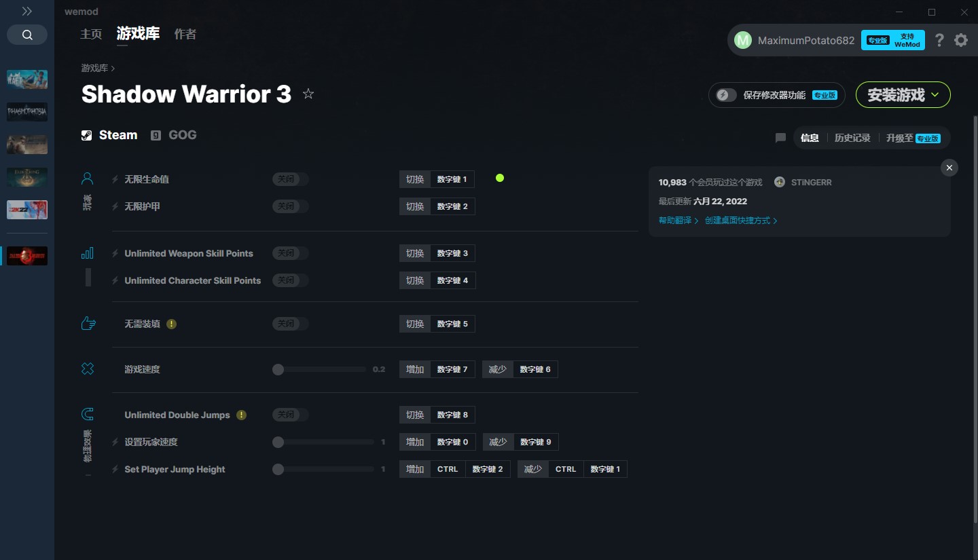Click the 减少 label for Set Player Jump Height

pos(533,469)
